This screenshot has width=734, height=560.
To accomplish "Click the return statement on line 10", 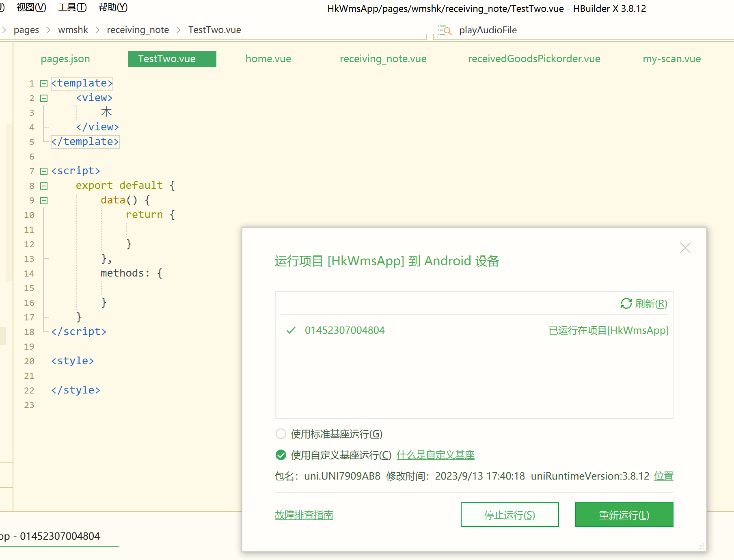I will coord(144,215).
